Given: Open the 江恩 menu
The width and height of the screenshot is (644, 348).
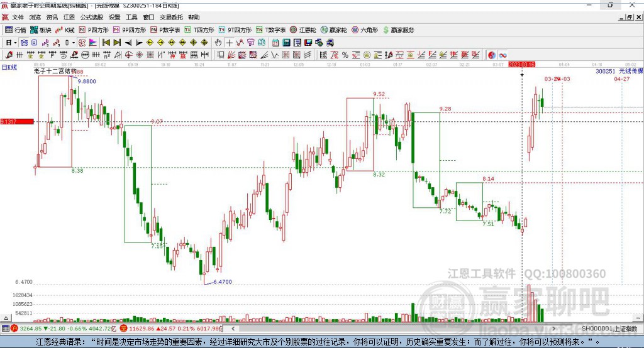Looking at the screenshot, I should click(x=69, y=17).
